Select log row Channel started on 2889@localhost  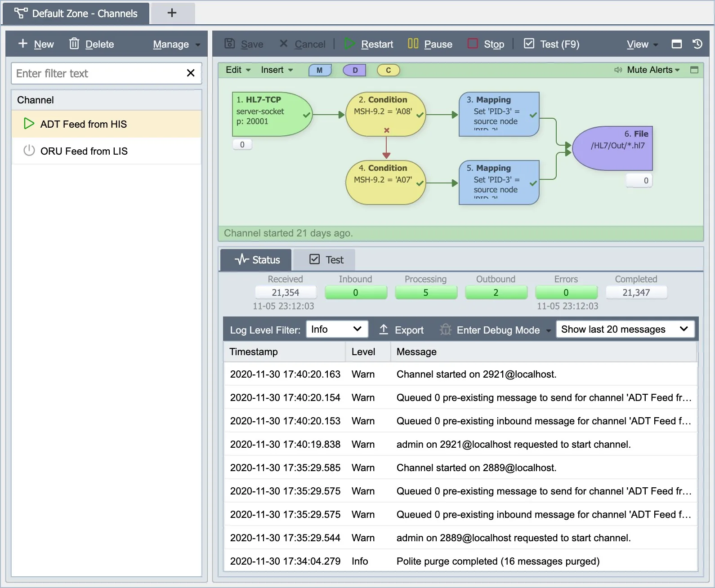pos(460,468)
